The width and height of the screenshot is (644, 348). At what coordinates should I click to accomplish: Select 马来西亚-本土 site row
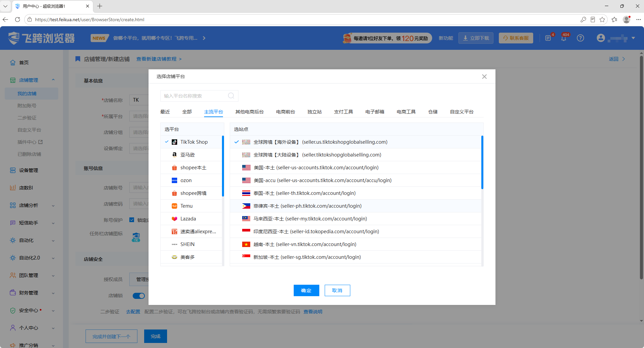356,219
